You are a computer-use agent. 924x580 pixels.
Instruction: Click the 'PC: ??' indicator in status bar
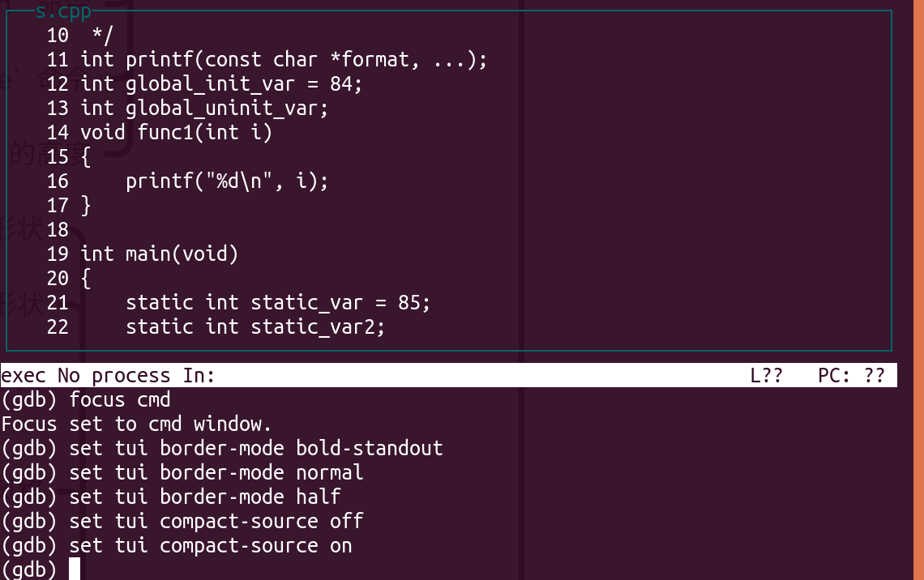[852, 376]
